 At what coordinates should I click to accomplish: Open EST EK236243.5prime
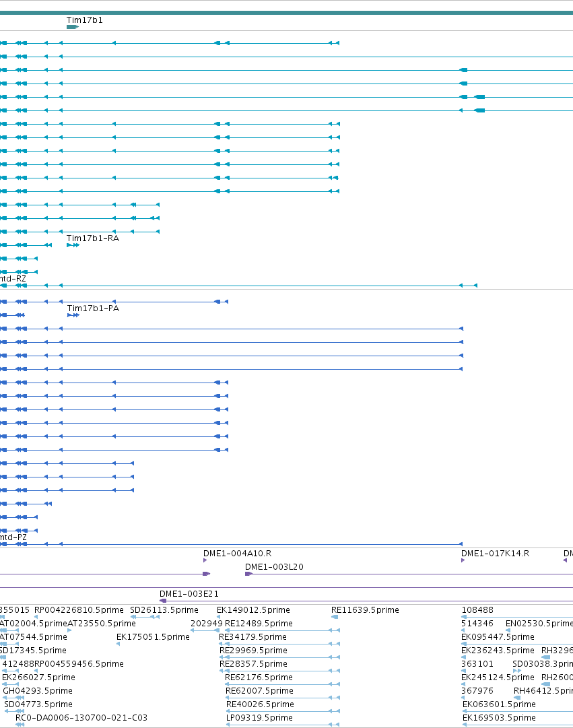[x=498, y=651]
